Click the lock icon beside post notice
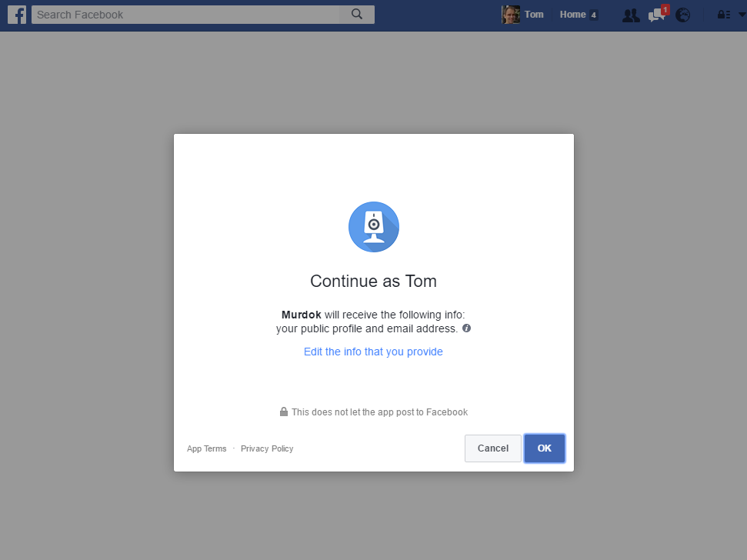This screenshot has width=747, height=560. [283, 412]
